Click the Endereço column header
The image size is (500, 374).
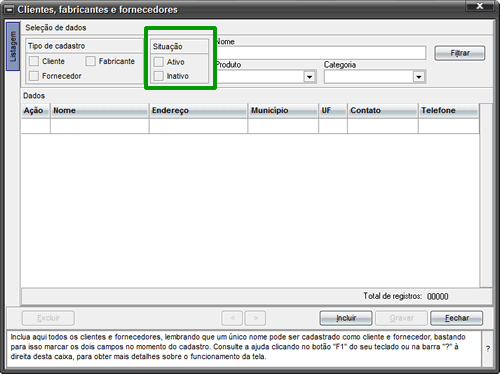pos(198,110)
